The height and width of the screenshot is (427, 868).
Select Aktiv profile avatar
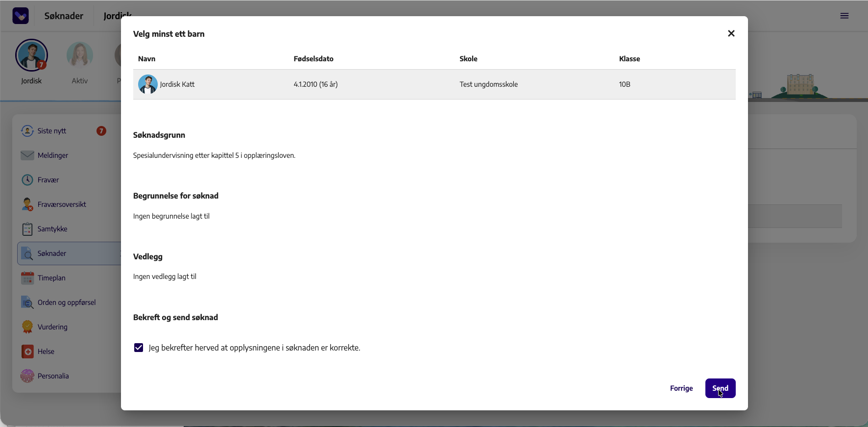click(x=80, y=55)
